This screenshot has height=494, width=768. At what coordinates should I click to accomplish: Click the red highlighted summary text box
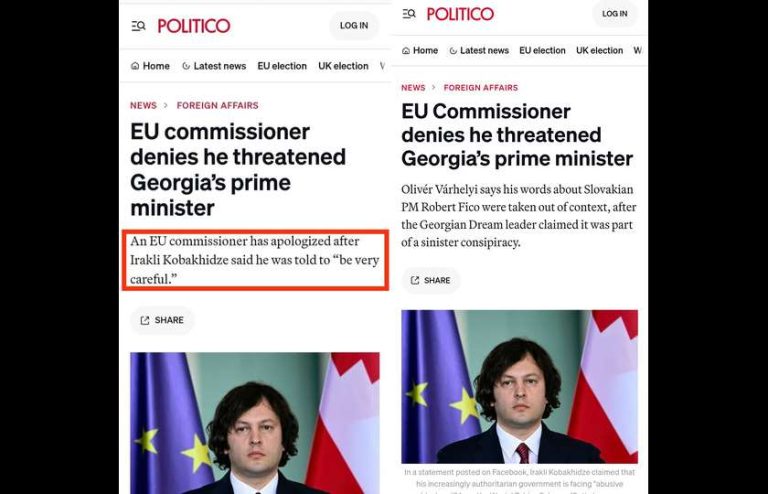coord(255,260)
